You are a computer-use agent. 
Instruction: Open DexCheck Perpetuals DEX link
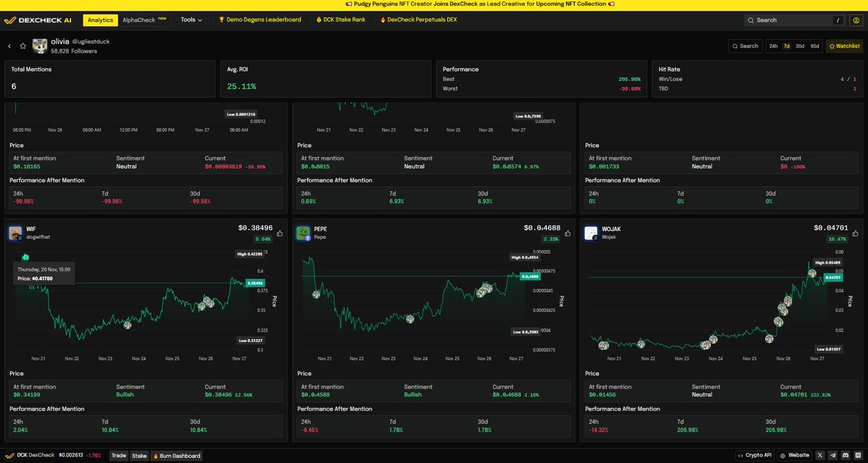(418, 20)
